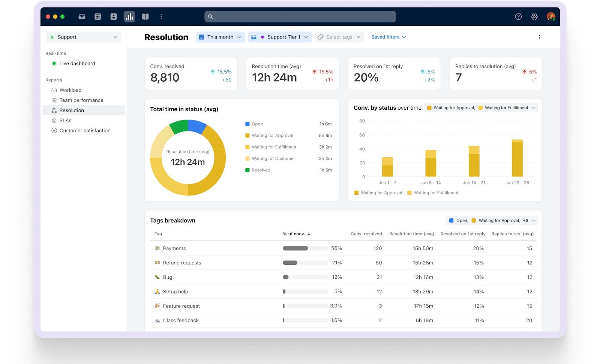The image size is (600, 364).
Task: Toggle Waiting for Fulfillment chart legend
Action: (x=433, y=193)
